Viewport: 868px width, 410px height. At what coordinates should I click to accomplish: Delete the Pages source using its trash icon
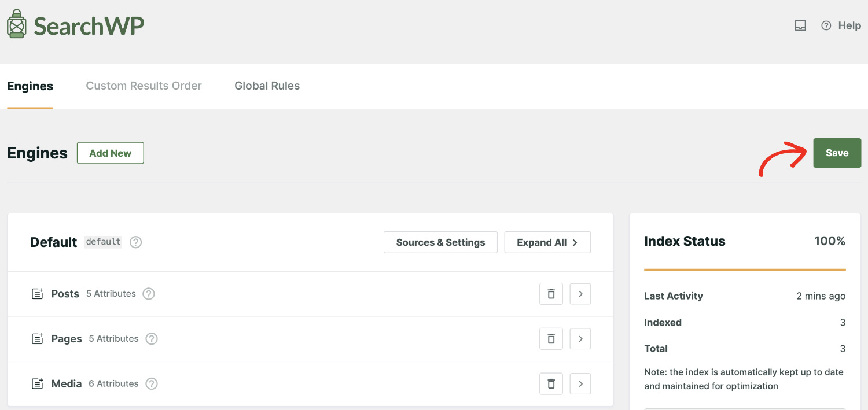tap(550, 338)
